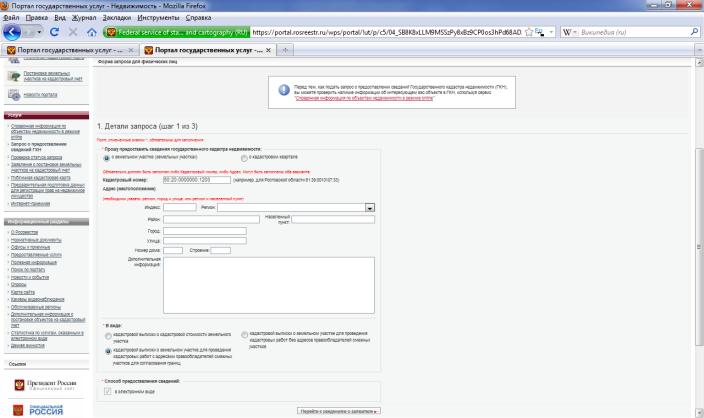Open red online reference info link in notice

364,98
